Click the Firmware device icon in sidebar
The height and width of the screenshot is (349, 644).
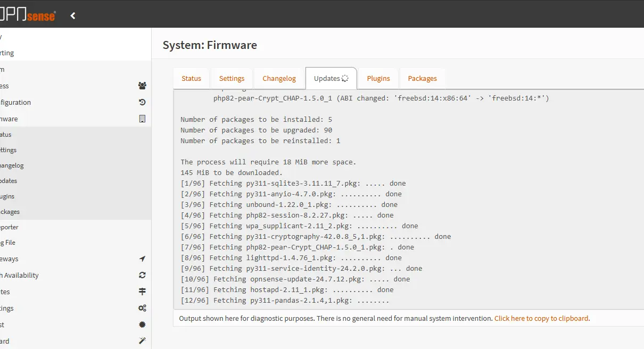142,119
